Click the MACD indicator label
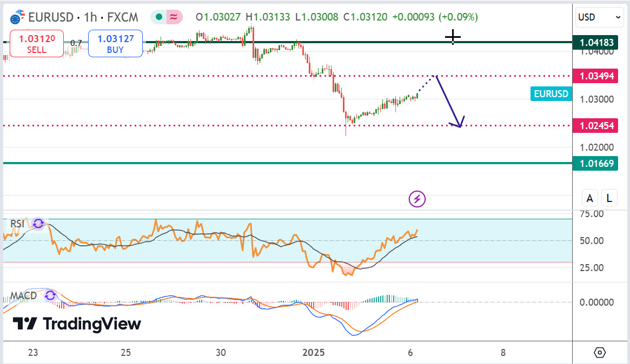The width and height of the screenshot is (630, 364). pyautogui.click(x=23, y=296)
